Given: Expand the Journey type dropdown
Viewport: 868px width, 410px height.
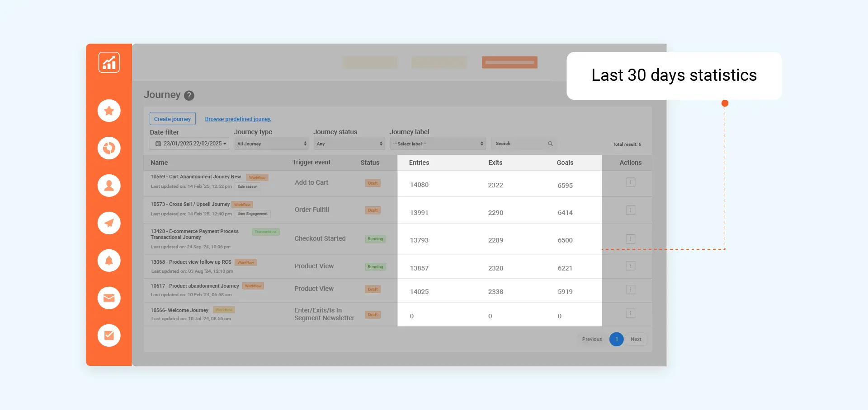Looking at the screenshot, I should tap(272, 144).
